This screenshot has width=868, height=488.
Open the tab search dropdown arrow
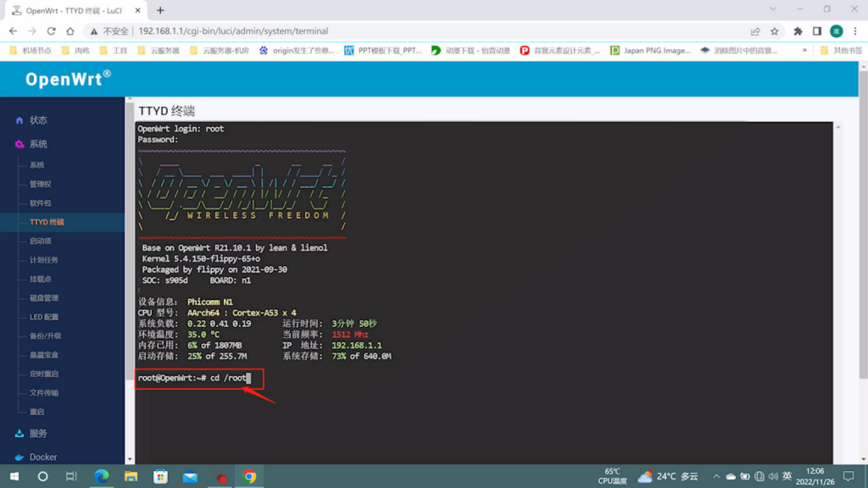tap(773, 9)
